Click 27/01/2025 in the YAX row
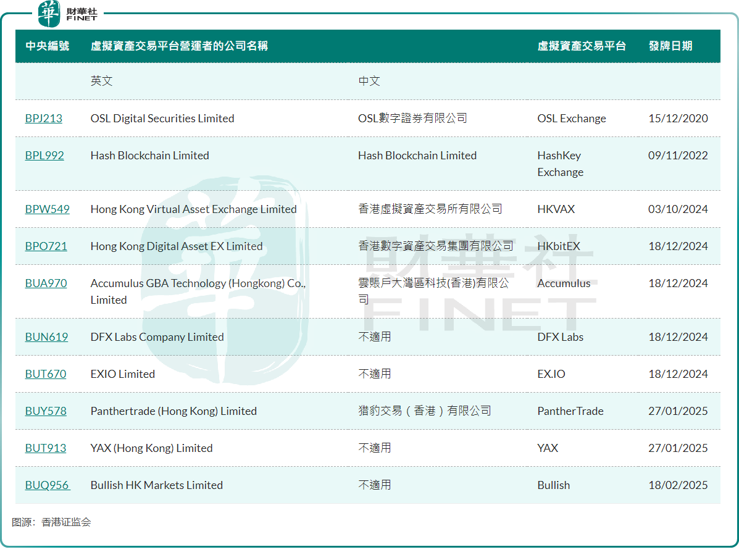The height and width of the screenshot is (560, 739). point(678,448)
